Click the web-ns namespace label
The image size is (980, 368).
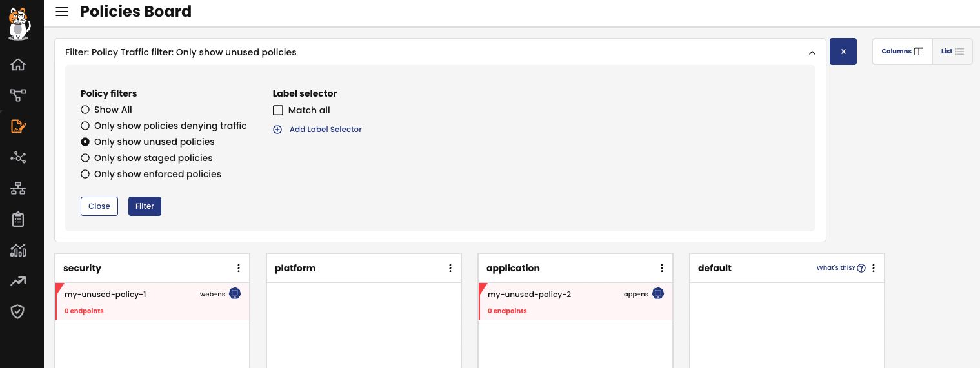click(212, 294)
